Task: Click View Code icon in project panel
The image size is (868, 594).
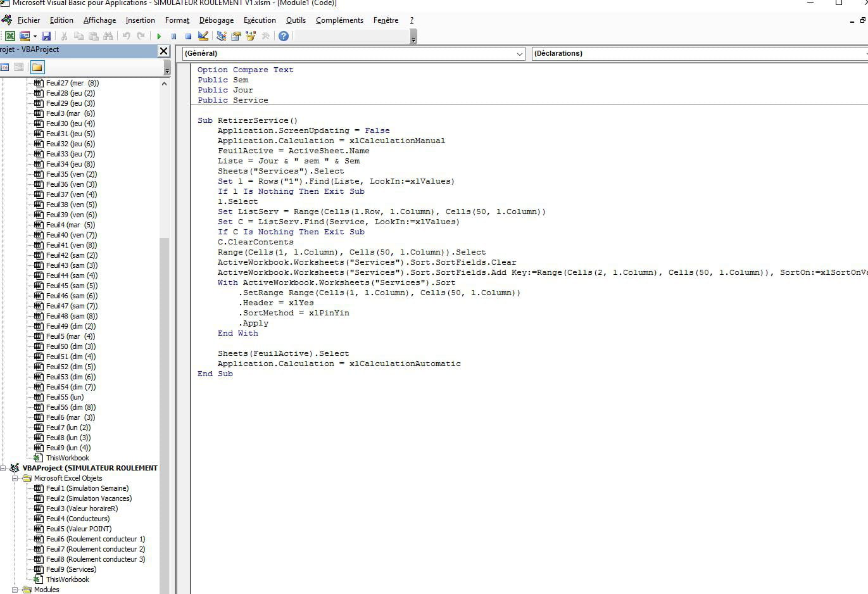Action: coord(4,67)
